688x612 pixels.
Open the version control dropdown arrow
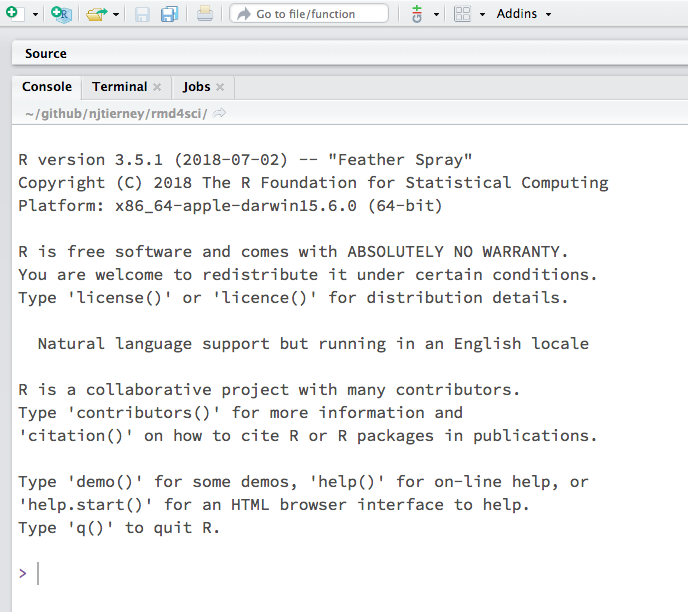pyautogui.click(x=436, y=14)
